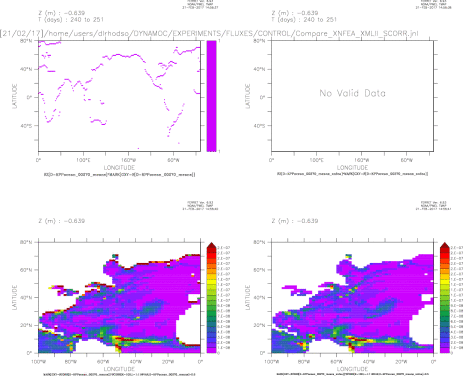Click the dark red arrow atop bottom-right colorbar
Viewport: 463px width, 376px height.
pyautogui.click(x=444, y=245)
